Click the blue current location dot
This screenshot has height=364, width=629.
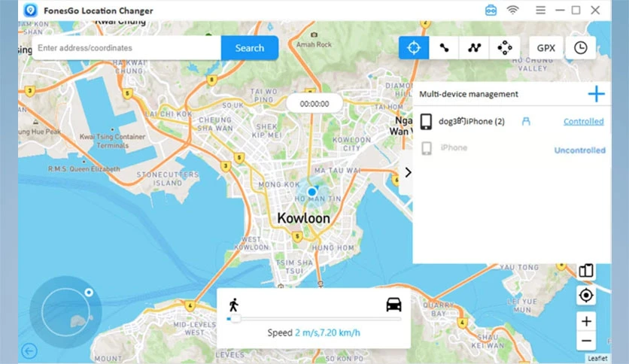tap(311, 192)
